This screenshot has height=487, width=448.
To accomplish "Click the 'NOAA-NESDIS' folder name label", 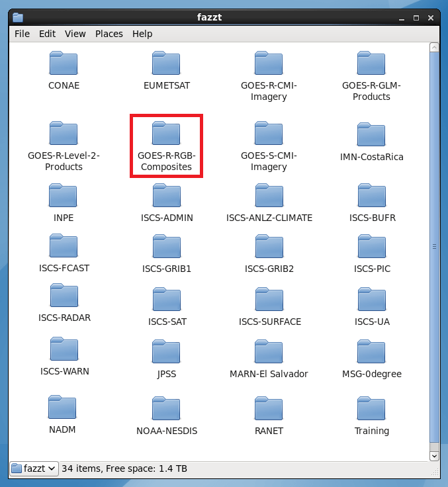I will 167,431.
